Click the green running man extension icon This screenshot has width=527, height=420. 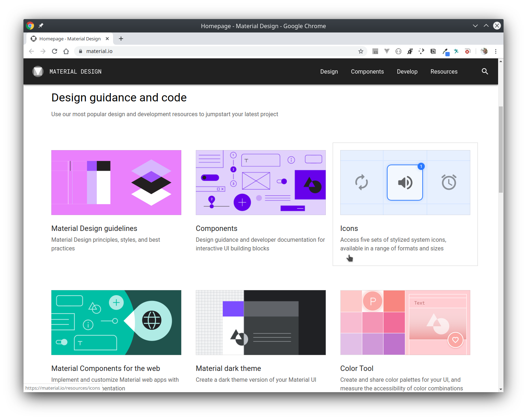456,51
